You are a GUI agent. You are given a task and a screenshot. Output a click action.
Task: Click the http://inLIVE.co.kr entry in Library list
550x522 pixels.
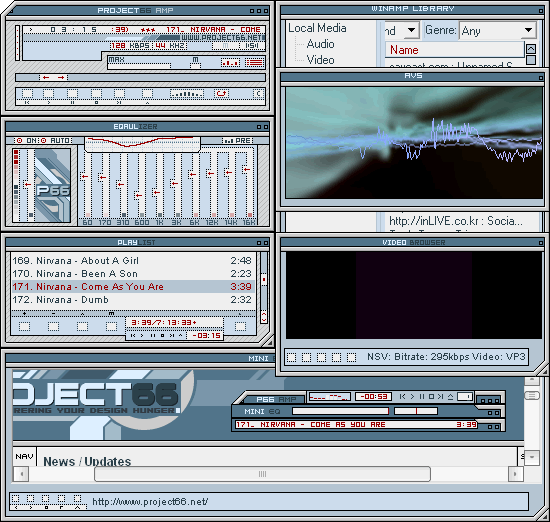(x=456, y=221)
